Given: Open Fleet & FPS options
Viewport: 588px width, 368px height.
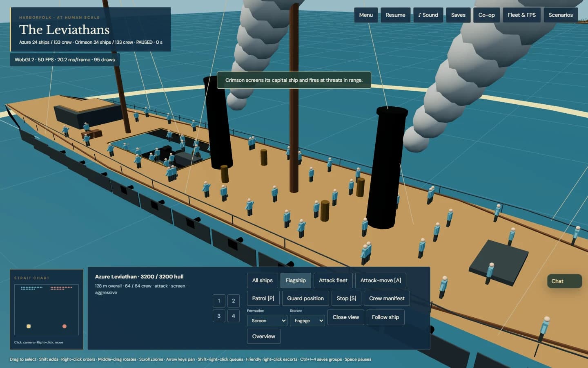Looking at the screenshot, I should (521, 15).
